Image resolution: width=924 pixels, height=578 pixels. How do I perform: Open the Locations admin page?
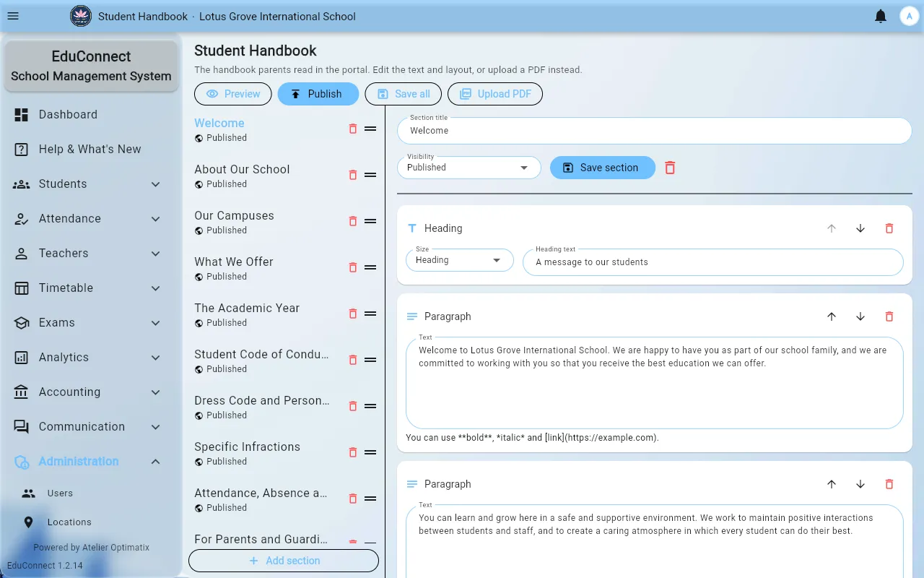point(90,522)
